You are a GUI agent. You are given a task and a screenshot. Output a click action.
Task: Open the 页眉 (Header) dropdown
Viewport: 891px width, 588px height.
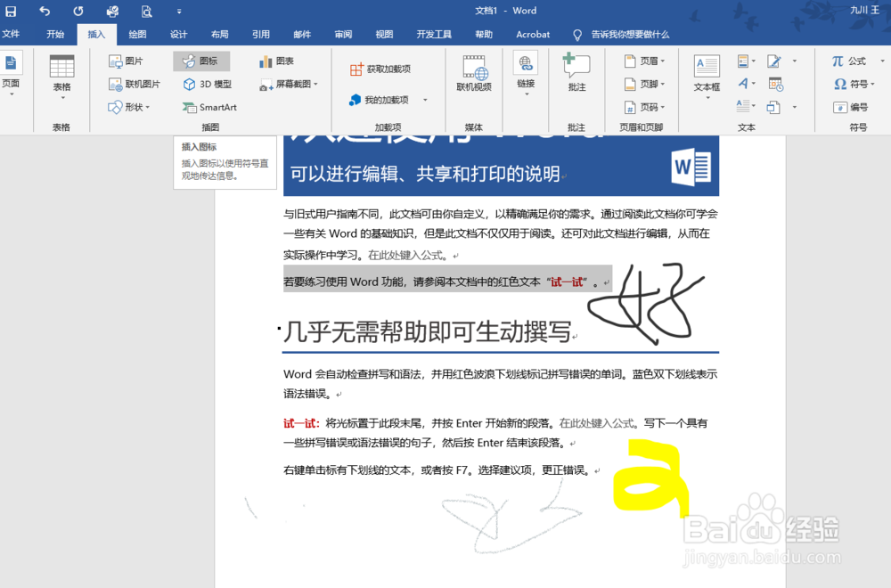coord(644,61)
